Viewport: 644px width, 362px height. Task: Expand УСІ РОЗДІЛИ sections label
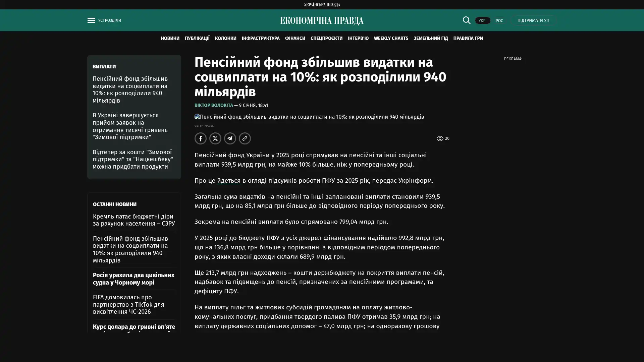pos(109,20)
